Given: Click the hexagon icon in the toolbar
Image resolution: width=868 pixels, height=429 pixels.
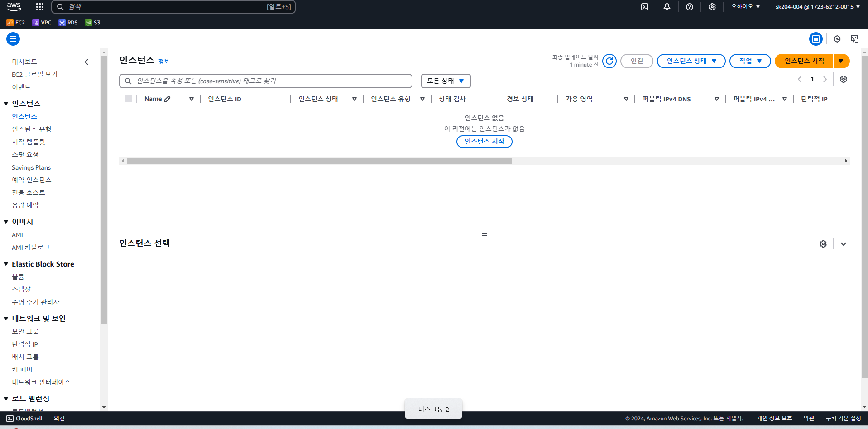Looking at the screenshot, I should click(x=837, y=39).
